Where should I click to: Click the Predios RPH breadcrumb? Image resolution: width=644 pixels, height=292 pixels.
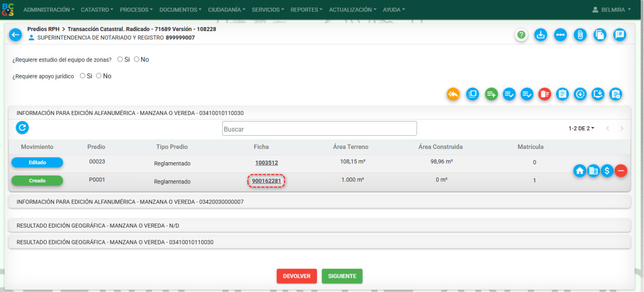(x=43, y=29)
